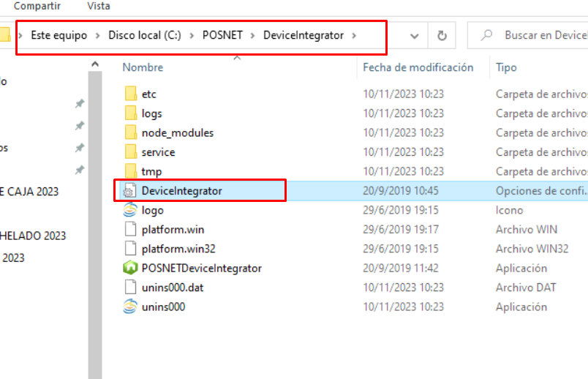Select the platform.win file icon
588x379 pixels.
point(130,229)
